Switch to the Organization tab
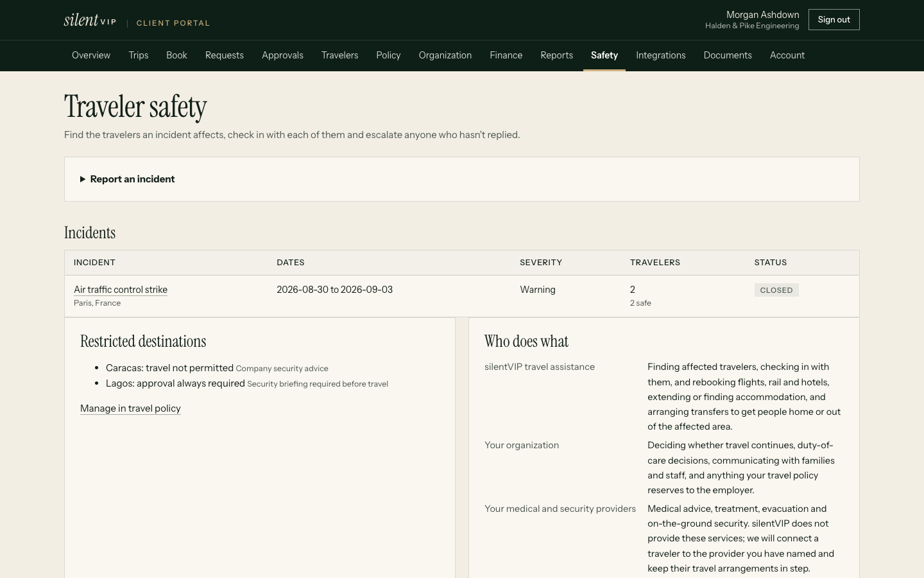Screen dimensions: 924x578 (445, 55)
